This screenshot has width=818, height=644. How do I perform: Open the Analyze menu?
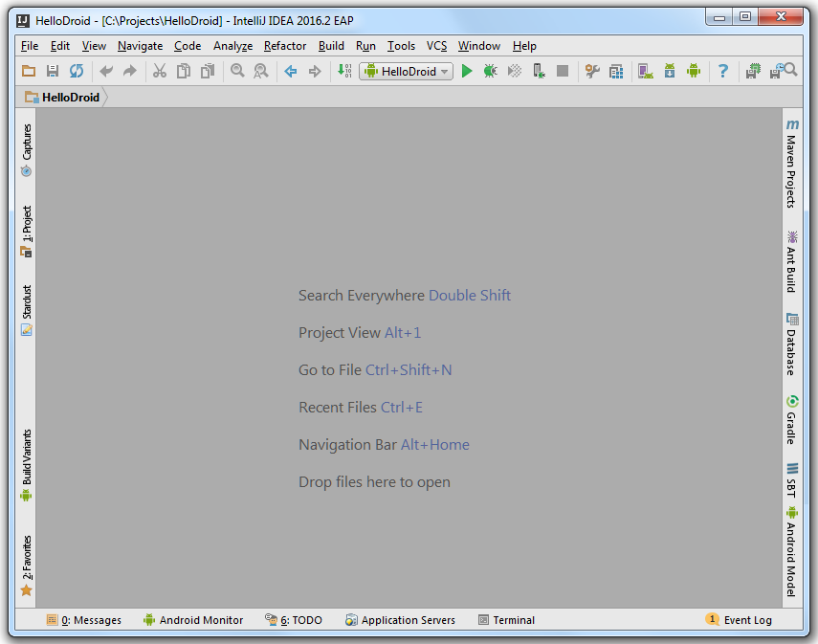232,46
